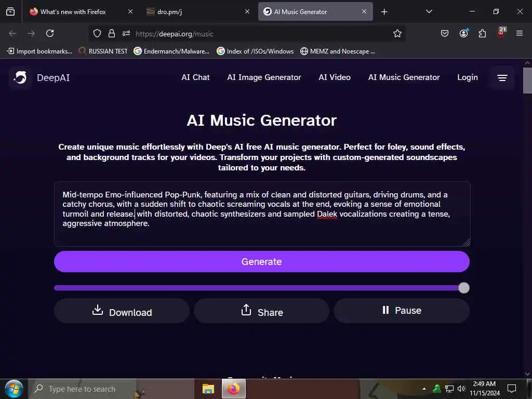This screenshot has height=399, width=532.
Task: Open site permissions icon in address bar
Action: 126,33
